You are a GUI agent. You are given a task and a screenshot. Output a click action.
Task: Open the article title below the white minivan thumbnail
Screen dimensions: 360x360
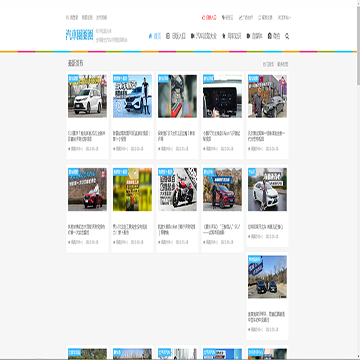pyautogui.click(x=87, y=135)
